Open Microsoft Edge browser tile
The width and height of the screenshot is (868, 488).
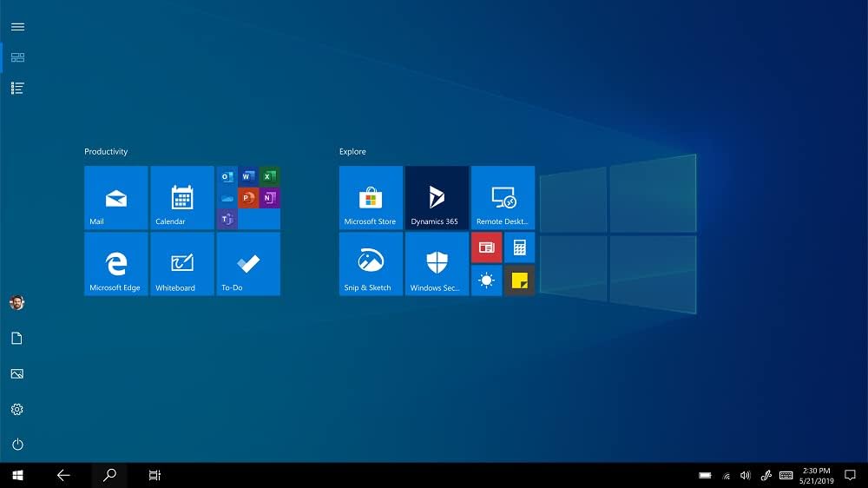115,264
